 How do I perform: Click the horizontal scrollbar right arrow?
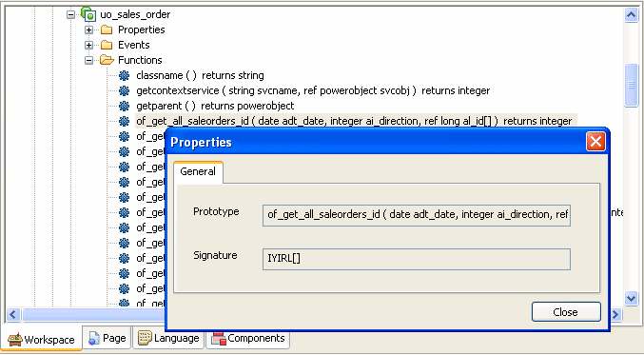(615, 315)
